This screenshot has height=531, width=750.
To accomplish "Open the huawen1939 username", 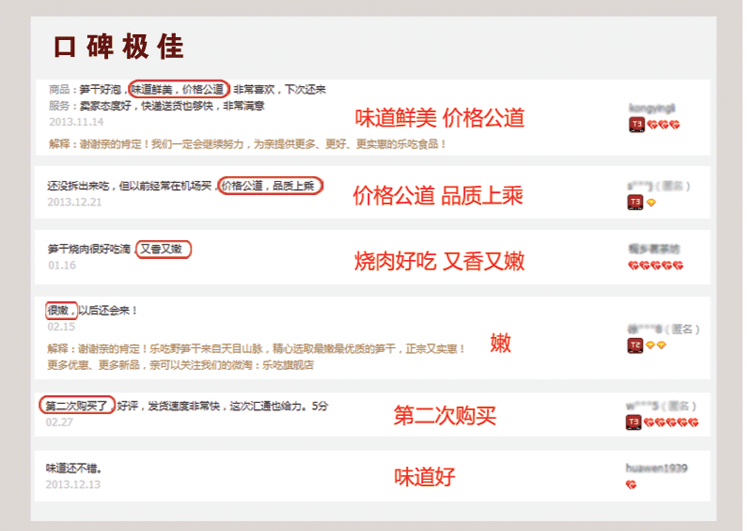I will pyautogui.click(x=657, y=468).
